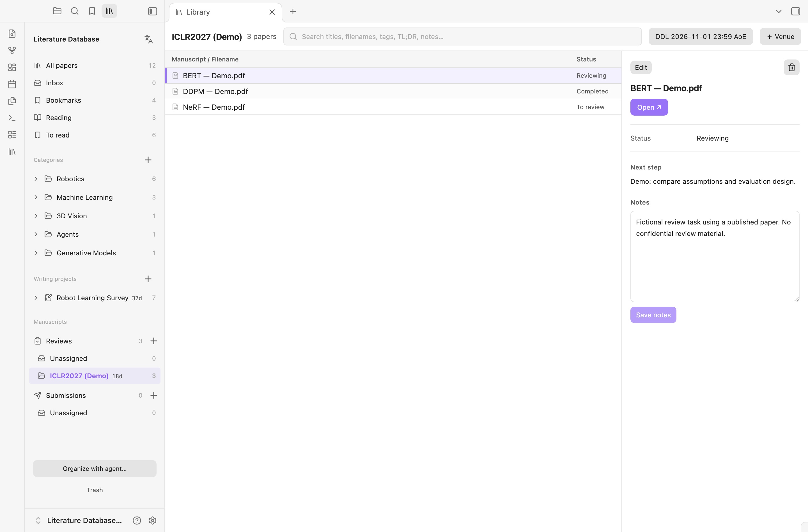Screen dimensions: 808x532
Task: Toggle the left sidebar panel icon
Action: [153, 11]
